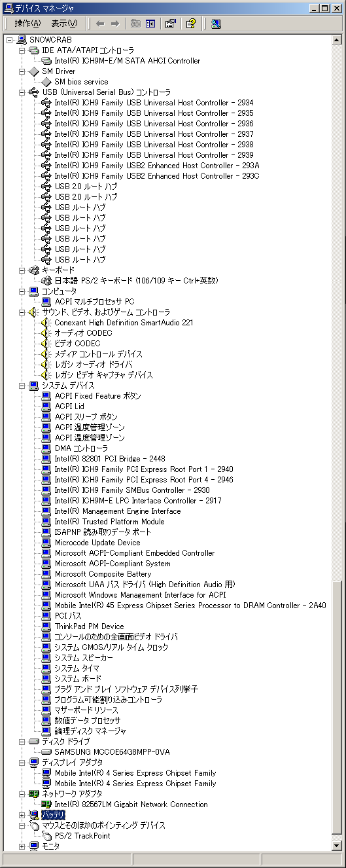Screen dimensions: 346x868
Task: Select Intel(R) Trusted Platform Module
Action: 109,522
